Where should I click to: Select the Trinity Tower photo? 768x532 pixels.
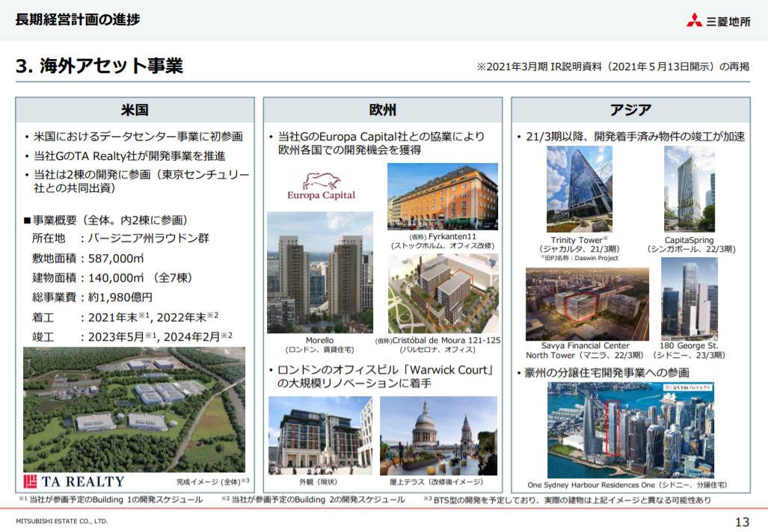point(580,189)
